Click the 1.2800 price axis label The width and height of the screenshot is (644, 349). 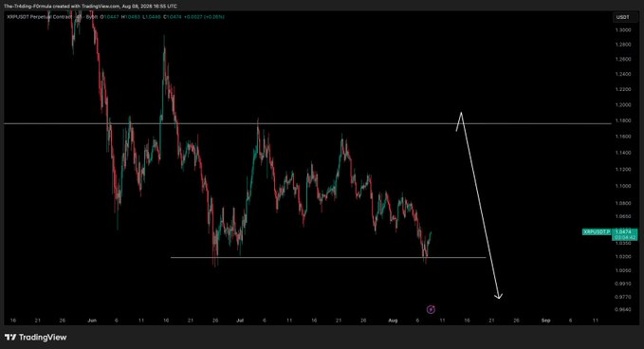click(x=623, y=45)
